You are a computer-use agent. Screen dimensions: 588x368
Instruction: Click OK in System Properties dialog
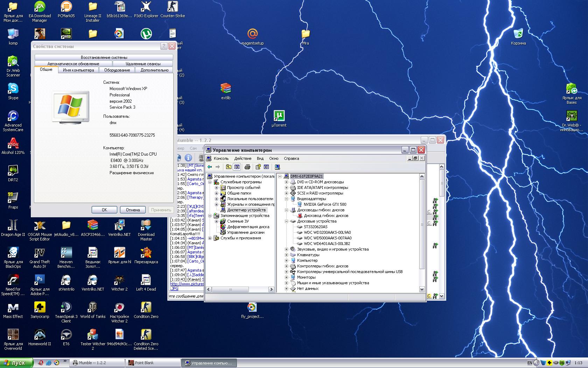pos(104,210)
